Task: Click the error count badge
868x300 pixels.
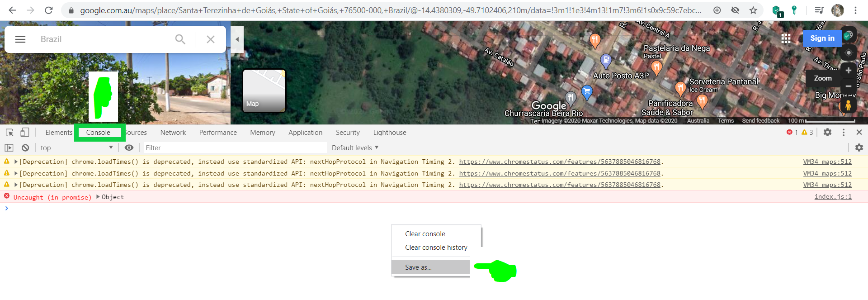Action: click(x=792, y=132)
